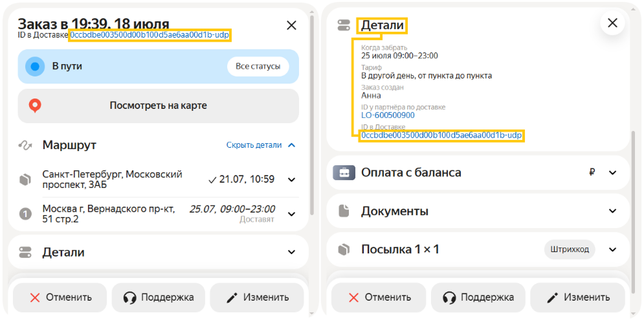Collapse the route via 'Скрыть детали'
The image size is (644, 324).
(260, 145)
